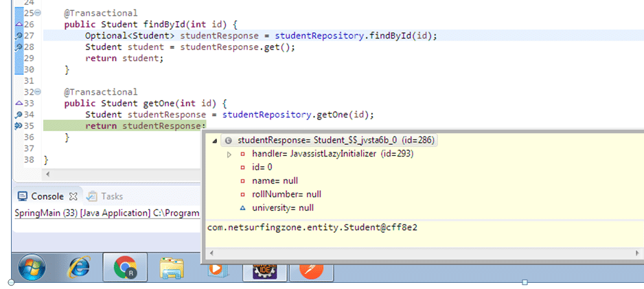Toggle the breakpoint on line 27

[18, 36]
